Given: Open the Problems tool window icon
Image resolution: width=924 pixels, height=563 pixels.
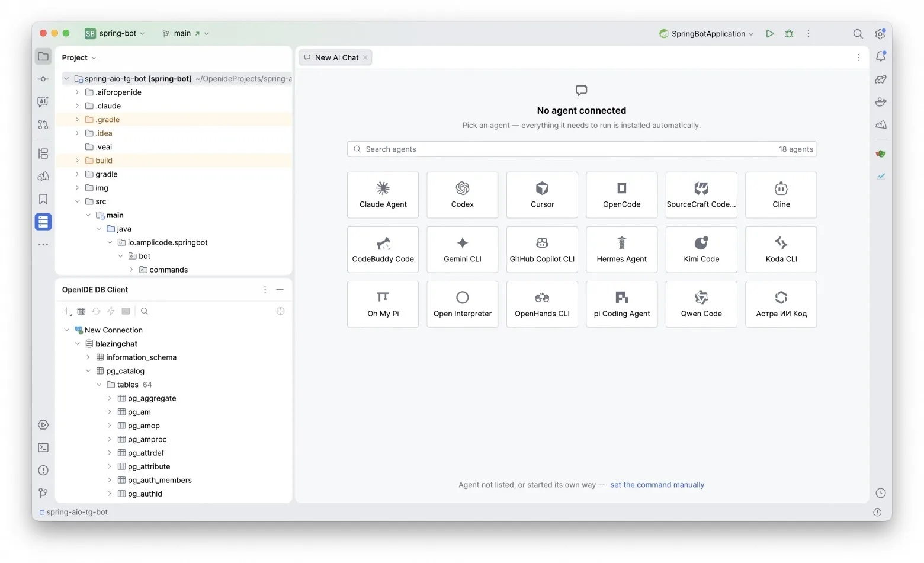Looking at the screenshot, I should (x=43, y=471).
